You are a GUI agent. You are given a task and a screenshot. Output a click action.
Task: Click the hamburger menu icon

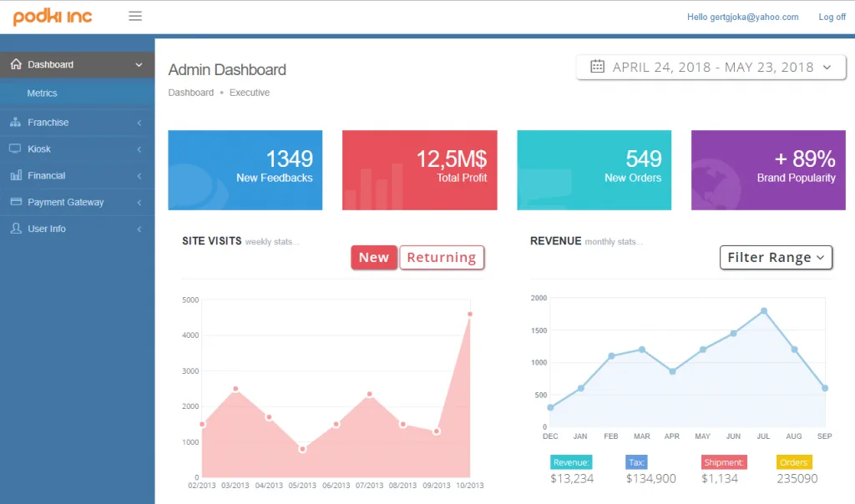[x=135, y=17]
